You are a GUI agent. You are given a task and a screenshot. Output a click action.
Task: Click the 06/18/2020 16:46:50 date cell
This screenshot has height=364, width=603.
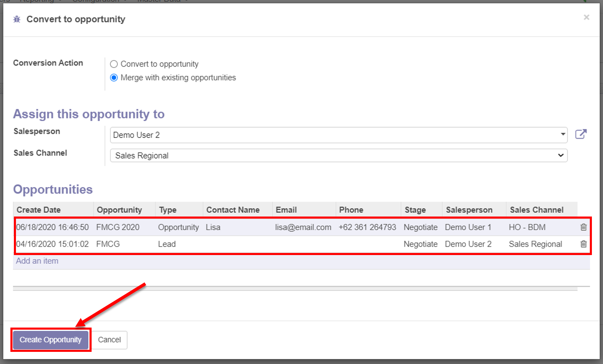(52, 227)
